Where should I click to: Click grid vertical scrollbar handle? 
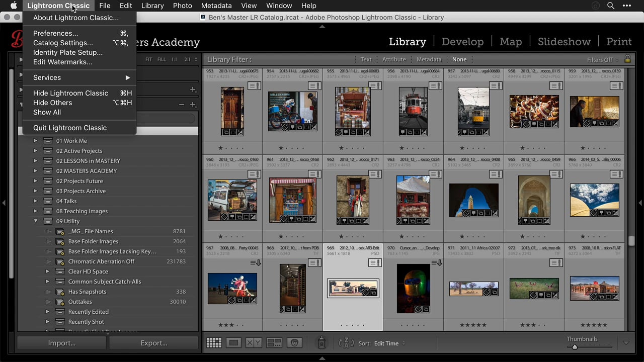click(x=631, y=240)
